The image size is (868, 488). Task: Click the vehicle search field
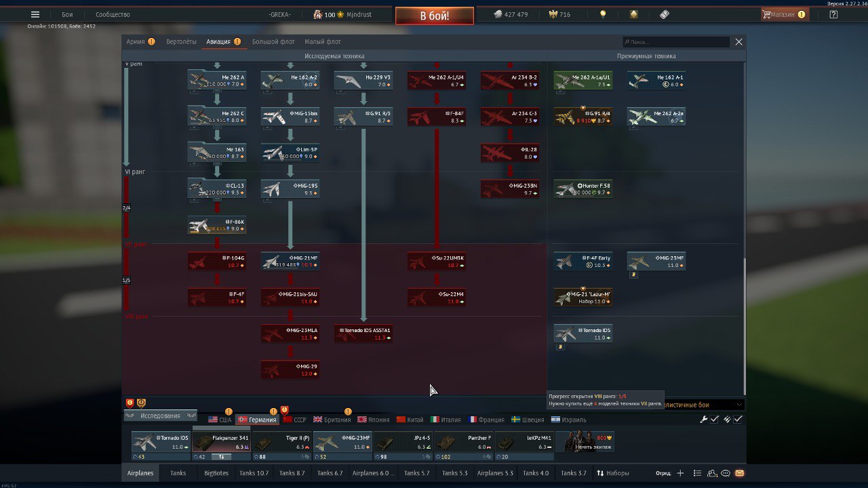tap(677, 42)
